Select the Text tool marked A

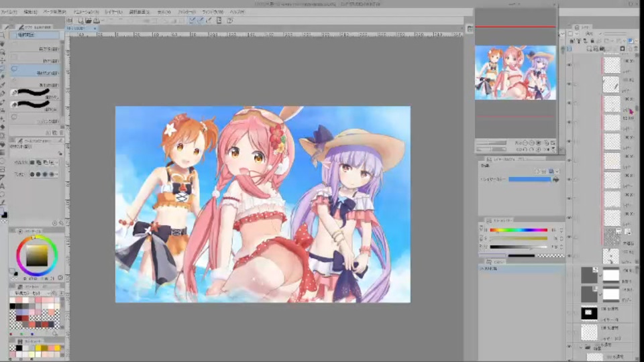coord(3,186)
